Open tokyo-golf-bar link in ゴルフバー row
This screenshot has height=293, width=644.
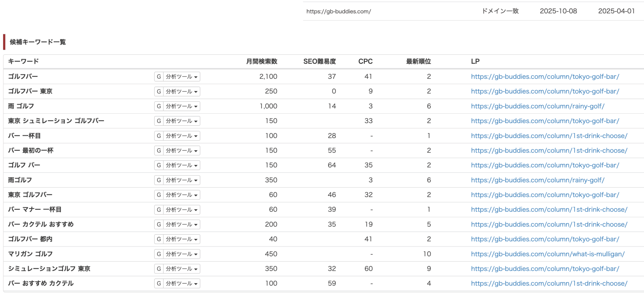(545, 77)
